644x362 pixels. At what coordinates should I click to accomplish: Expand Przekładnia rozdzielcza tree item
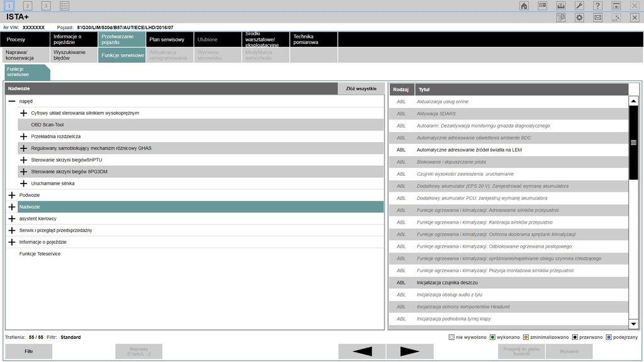click(x=24, y=136)
